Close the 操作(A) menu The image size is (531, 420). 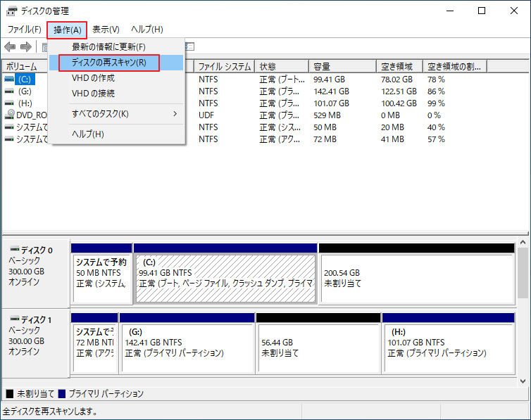(67, 30)
